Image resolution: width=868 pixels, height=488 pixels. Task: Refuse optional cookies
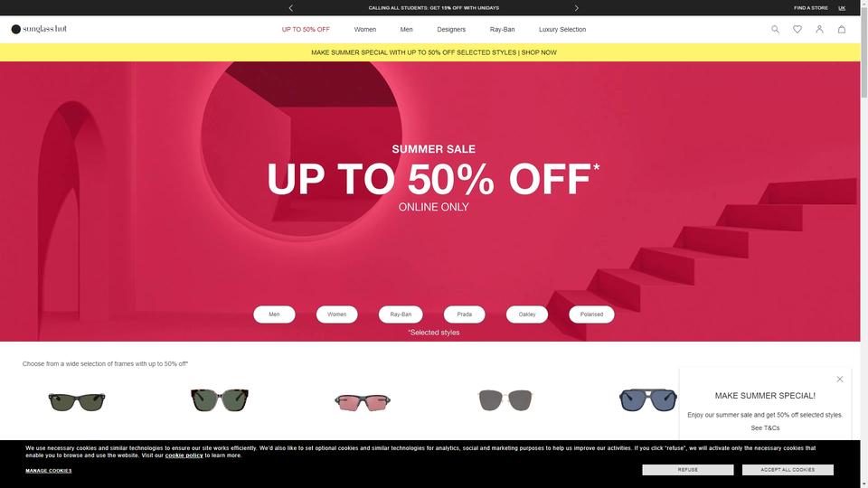687,470
